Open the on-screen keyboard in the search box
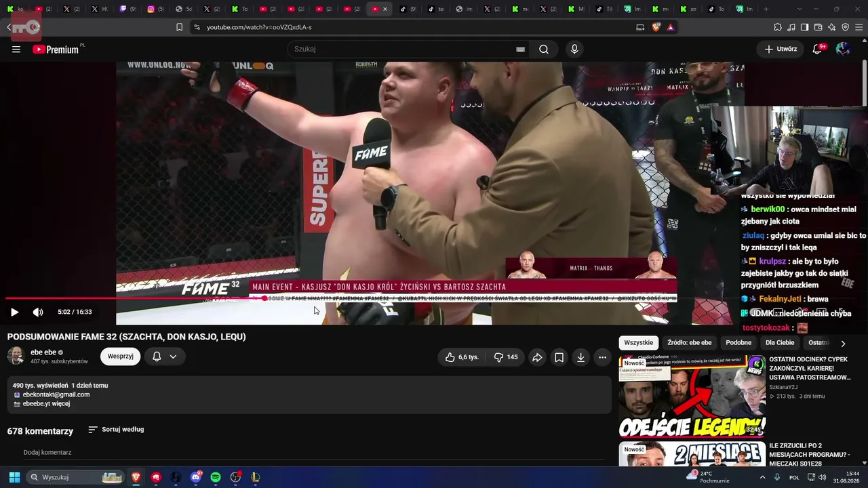The image size is (868, 488). (x=520, y=49)
